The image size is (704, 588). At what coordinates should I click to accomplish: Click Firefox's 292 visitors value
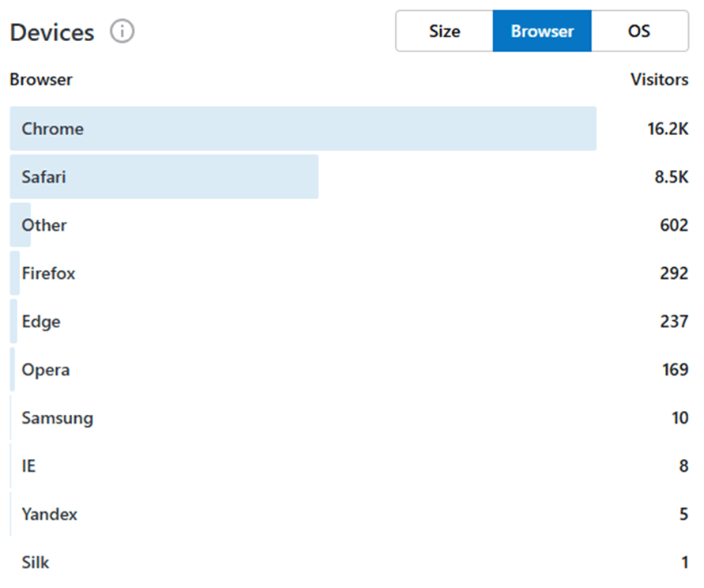click(x=674, y=273)
